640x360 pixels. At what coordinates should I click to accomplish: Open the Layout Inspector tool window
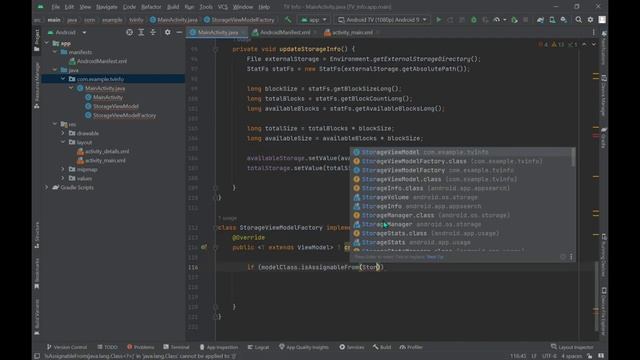coord(571,347)
